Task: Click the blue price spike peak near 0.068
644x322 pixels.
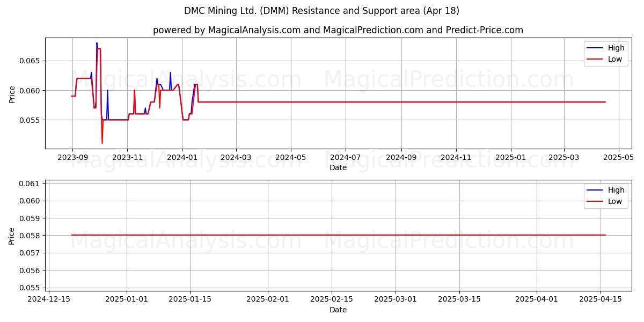Action: pyautogui.click(x=97, y=43)
